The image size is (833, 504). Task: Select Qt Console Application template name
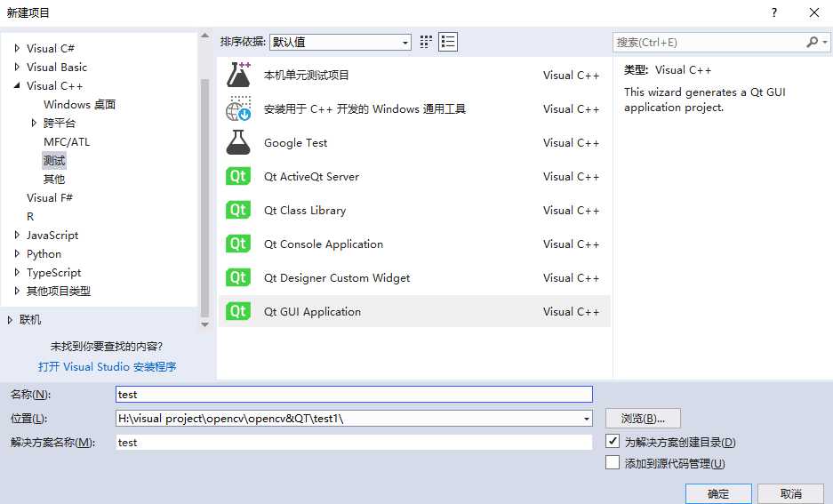tap(324, 244)
